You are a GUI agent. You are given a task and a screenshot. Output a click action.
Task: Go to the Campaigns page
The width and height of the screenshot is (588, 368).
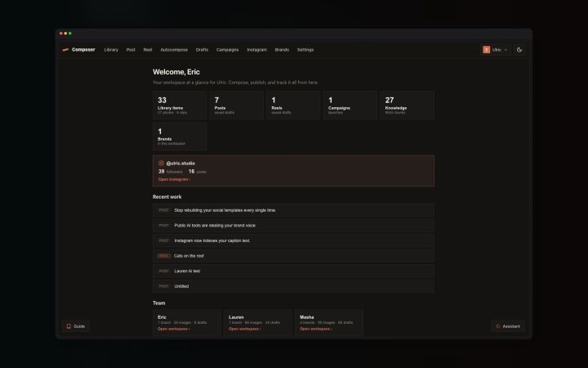tap(227, 50)
